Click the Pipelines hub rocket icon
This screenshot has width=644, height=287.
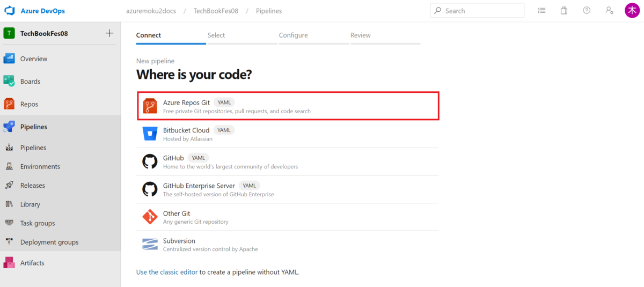pyautogui.click(x=9, y=127)
